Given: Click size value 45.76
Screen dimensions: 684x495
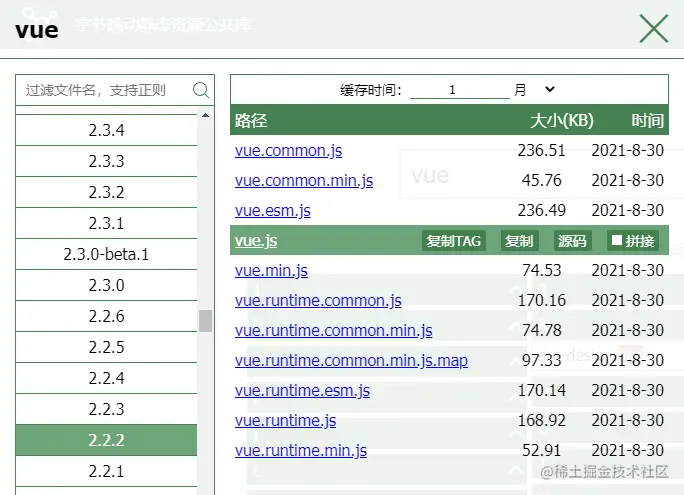Looking at the screenshot, I should coord(541,181).
